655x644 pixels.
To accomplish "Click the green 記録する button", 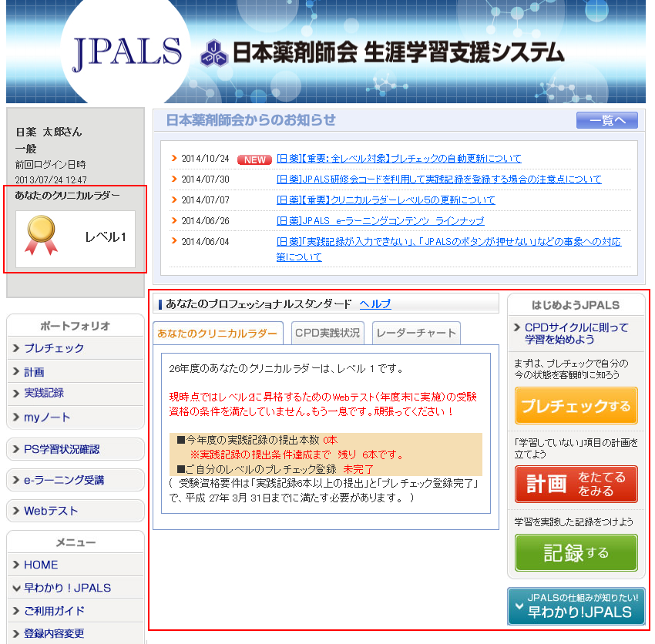I will (x=576, y=552).
